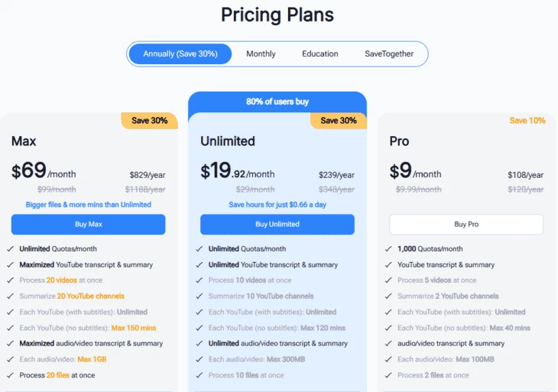
Task: Click the Save 30% badge on Unlimited plan
Action: click(339, 121)
